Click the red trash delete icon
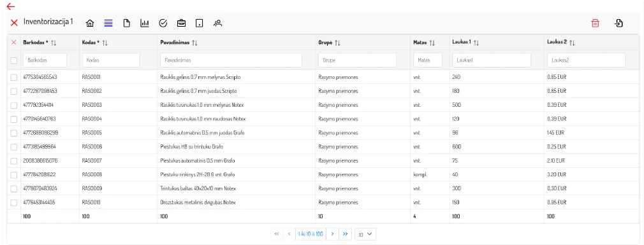Screen dimensions: 644x245 (x=595, y=24)
